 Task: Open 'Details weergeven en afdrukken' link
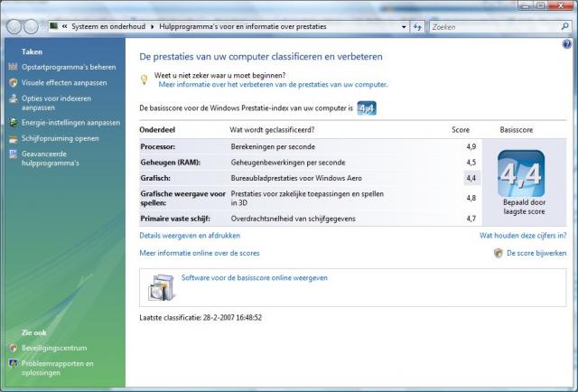pos(190,236)
